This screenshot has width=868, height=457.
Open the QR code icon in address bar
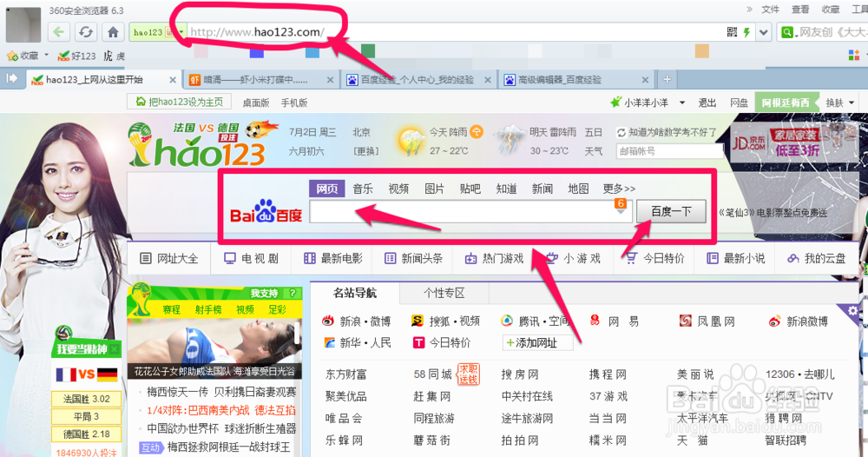pos(732,32)
